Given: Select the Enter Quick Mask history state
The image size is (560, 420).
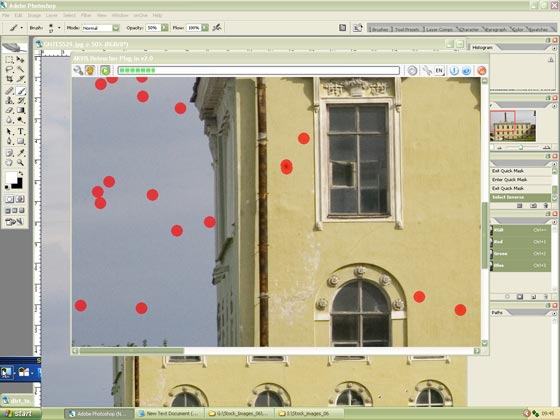Looking at the screenshot, I should click(x=521, y=180).
